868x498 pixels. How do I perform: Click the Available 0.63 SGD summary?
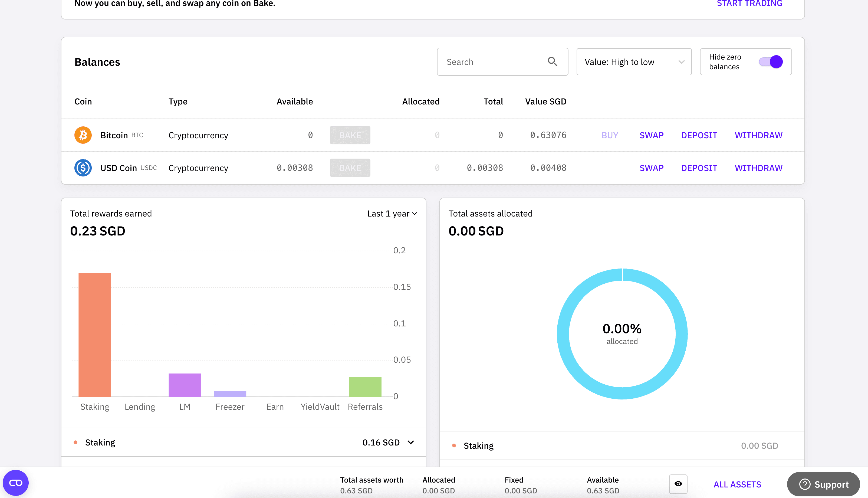[x=603, y=485]
